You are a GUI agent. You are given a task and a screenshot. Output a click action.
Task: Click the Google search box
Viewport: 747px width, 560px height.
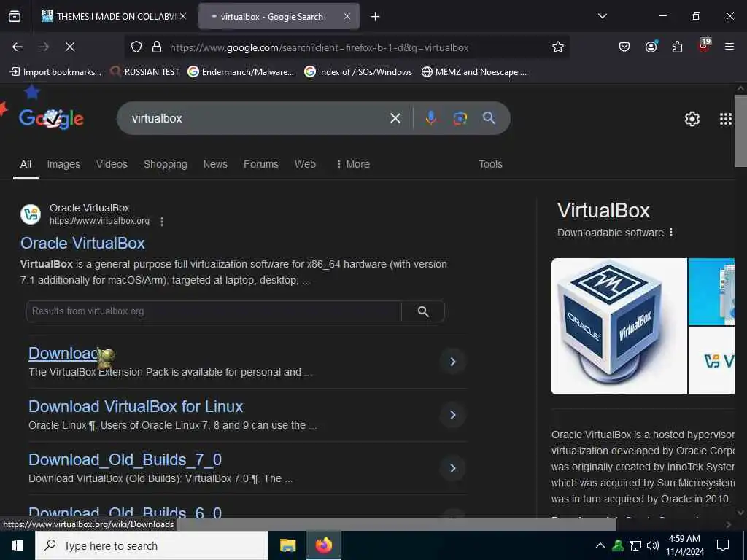[x=258, y=118]
